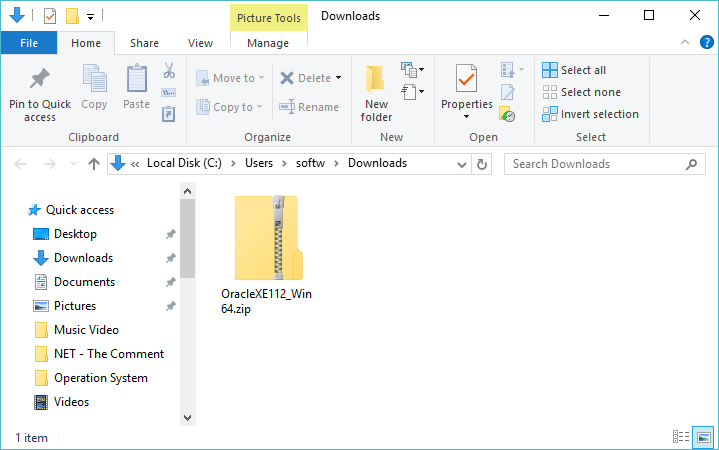Screen dimensions: 719x450
Task: Switch to the Share tab
Action: [x=144, y=43]
